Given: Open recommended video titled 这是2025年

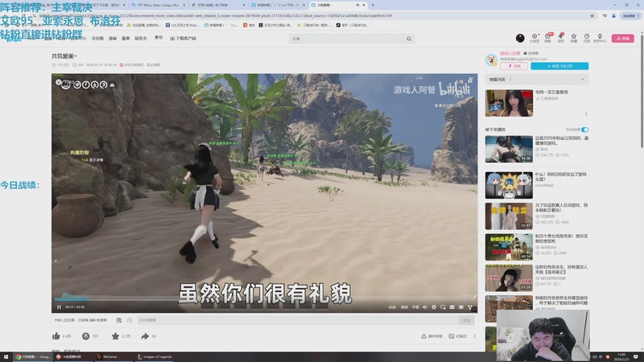Looking at the screenshot, I should (561, 141).
